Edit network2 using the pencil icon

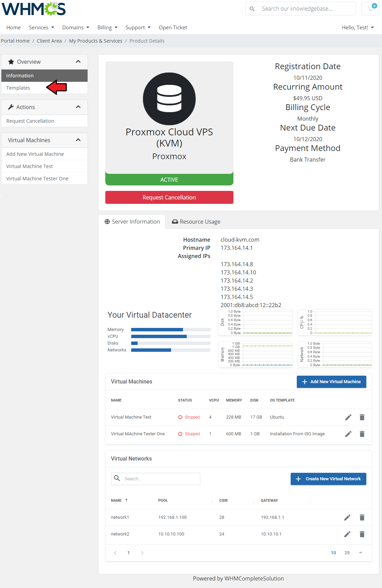pyautogui.click(x=347, y=534)
